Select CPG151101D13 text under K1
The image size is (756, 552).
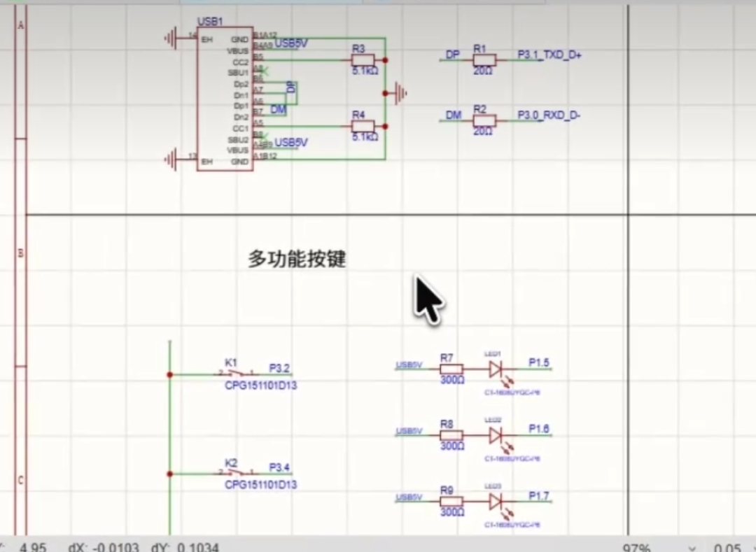click(x=261, y=385)
